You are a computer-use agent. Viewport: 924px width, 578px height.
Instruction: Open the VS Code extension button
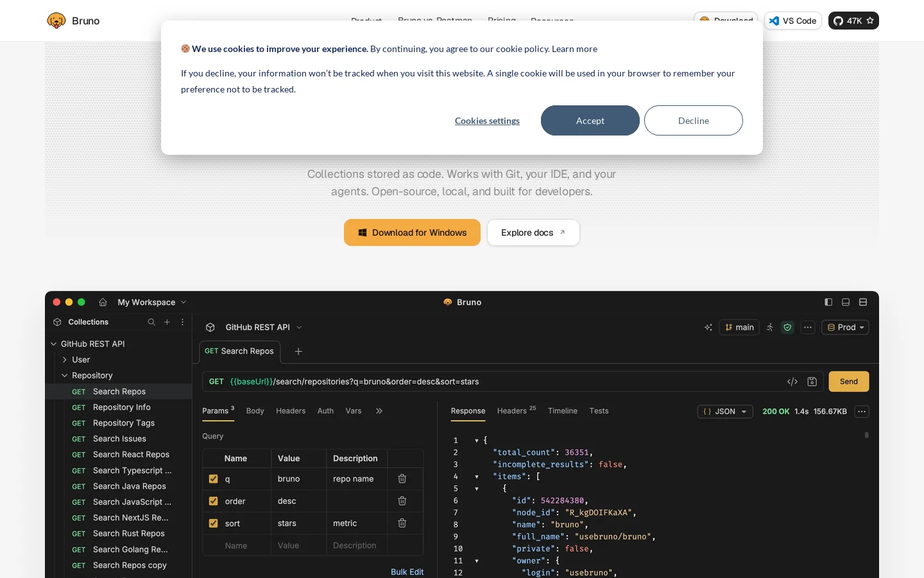click(x=793, y=21)
